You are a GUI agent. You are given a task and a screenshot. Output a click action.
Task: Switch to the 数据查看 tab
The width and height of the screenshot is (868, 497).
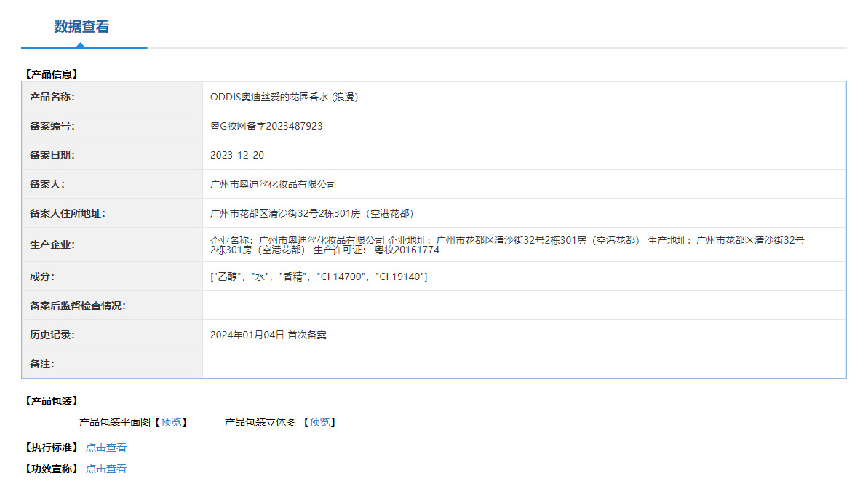tap(81, 27)
